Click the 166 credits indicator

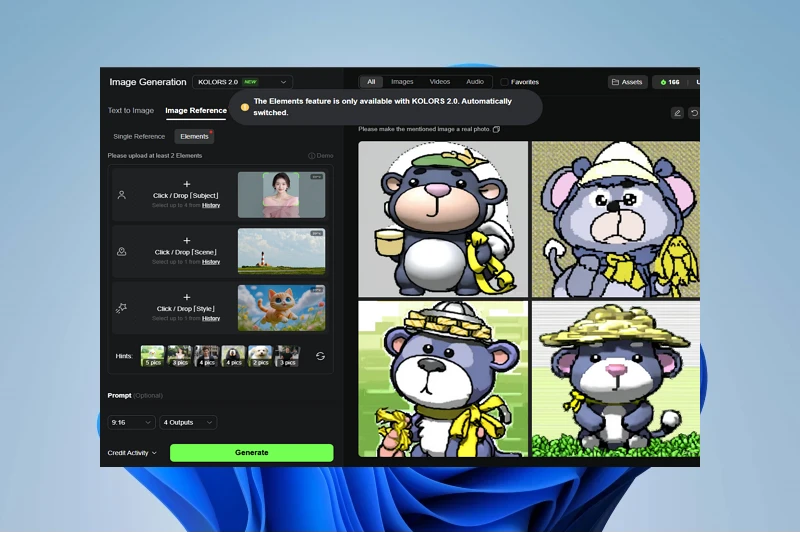(670, 82)
